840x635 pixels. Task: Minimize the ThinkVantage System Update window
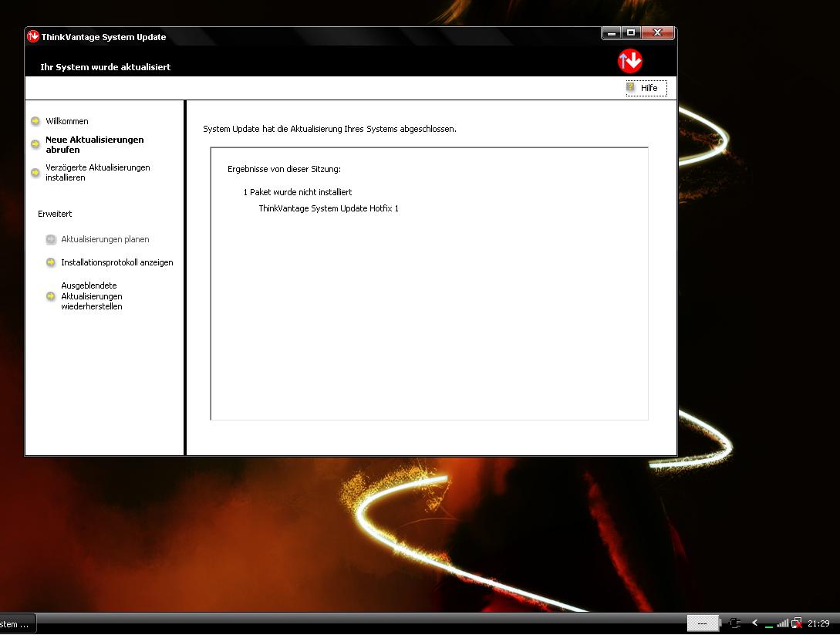tap(611, 33)
